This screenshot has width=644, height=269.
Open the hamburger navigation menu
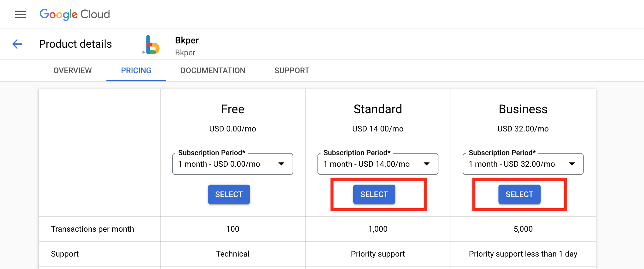[x=21, y=14]
